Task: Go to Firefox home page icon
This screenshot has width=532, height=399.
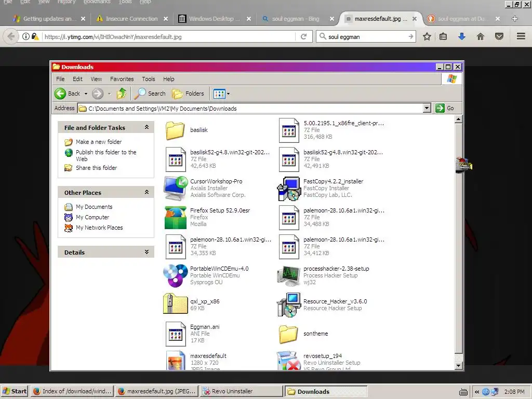Action: (481, 37)
